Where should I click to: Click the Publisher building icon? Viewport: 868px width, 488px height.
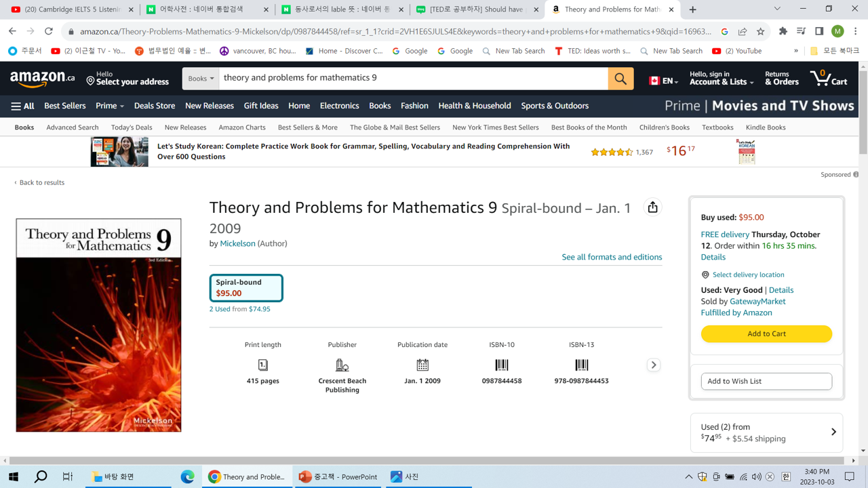tap(342, 365)
